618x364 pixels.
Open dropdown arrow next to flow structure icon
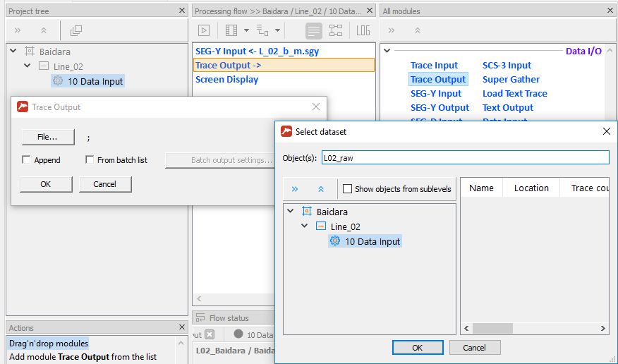coord(277,30)
